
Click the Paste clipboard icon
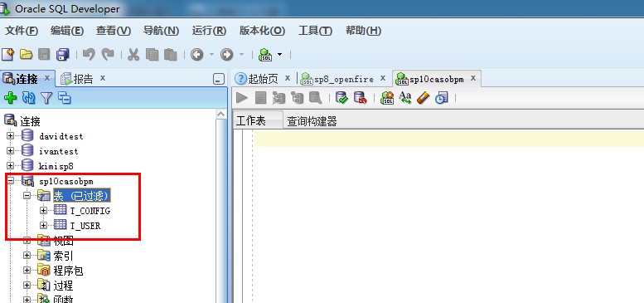(171, 54)
